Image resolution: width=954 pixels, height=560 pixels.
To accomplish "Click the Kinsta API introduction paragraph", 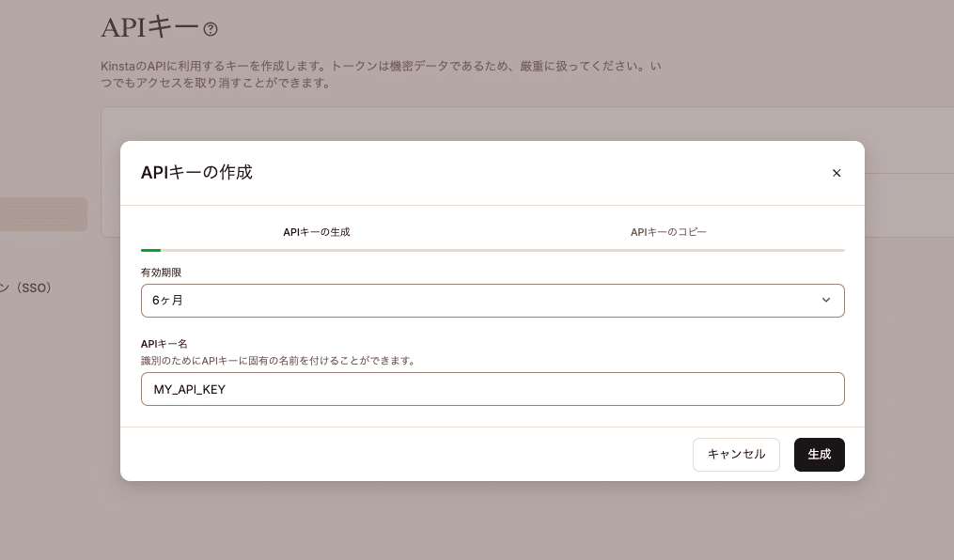I will pyautogui.click(x=376, y=73).
